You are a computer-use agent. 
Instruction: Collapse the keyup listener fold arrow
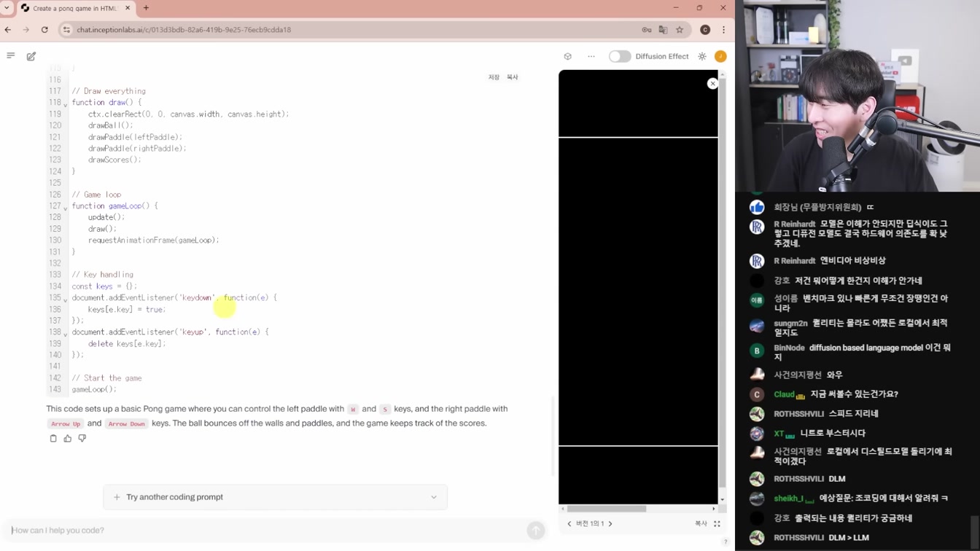click(x=66, y=335)
